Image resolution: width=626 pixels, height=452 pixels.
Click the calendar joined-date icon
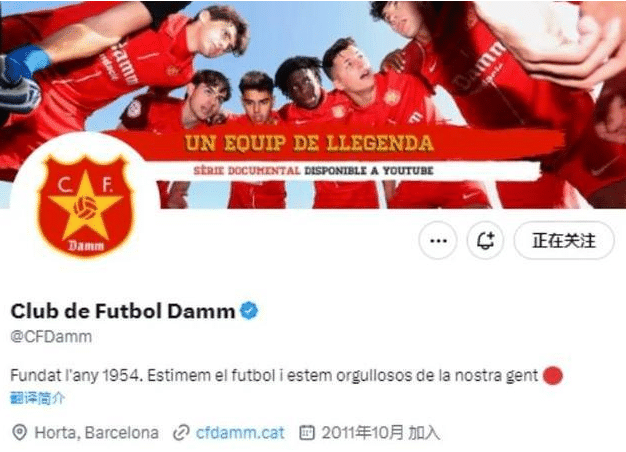point(307,433)
